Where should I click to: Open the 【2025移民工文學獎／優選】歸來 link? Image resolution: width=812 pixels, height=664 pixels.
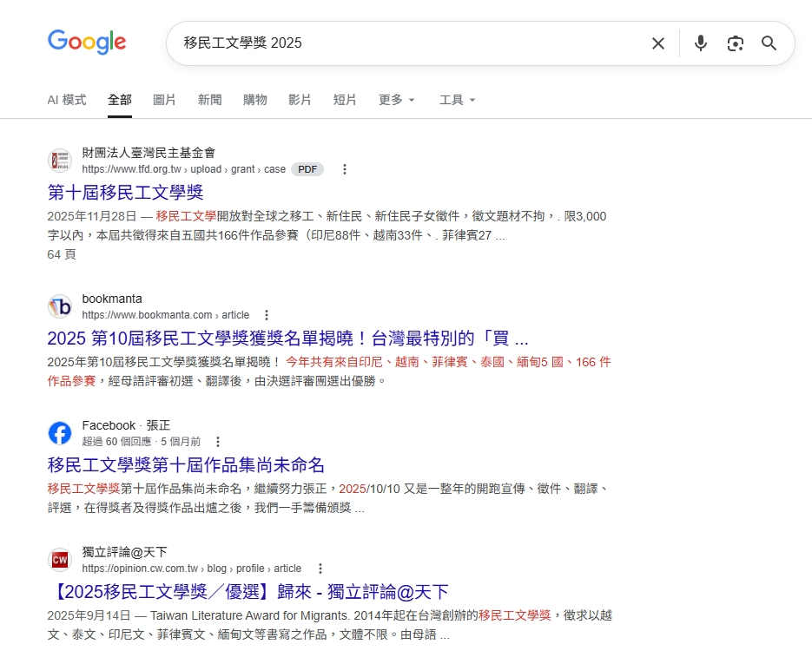248,592
